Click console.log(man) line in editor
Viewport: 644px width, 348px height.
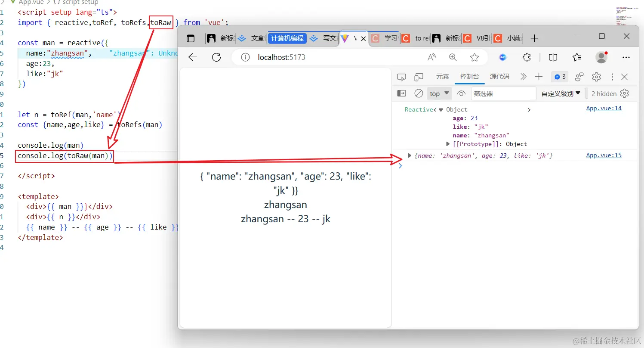[51, 145]
